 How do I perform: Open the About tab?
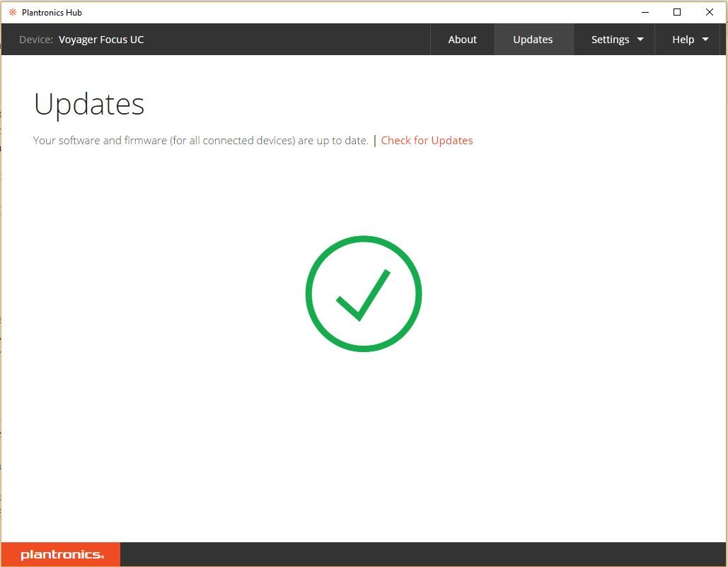[x=463, y=40]
